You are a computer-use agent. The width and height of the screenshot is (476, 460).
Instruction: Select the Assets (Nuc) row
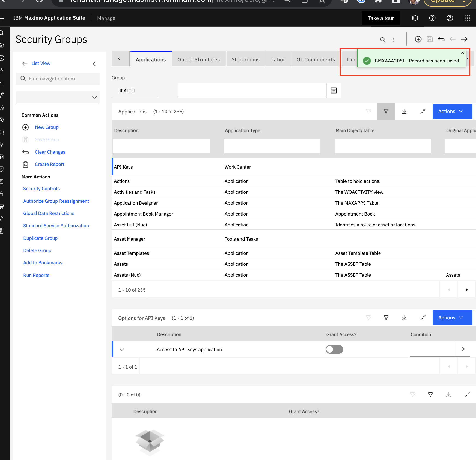click(294, 275)
